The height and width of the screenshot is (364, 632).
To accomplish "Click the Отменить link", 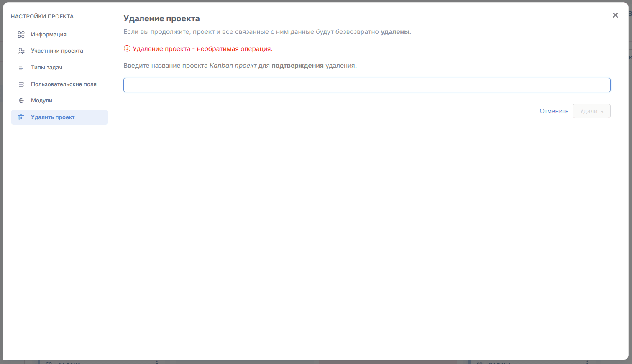I will point(554,111).
